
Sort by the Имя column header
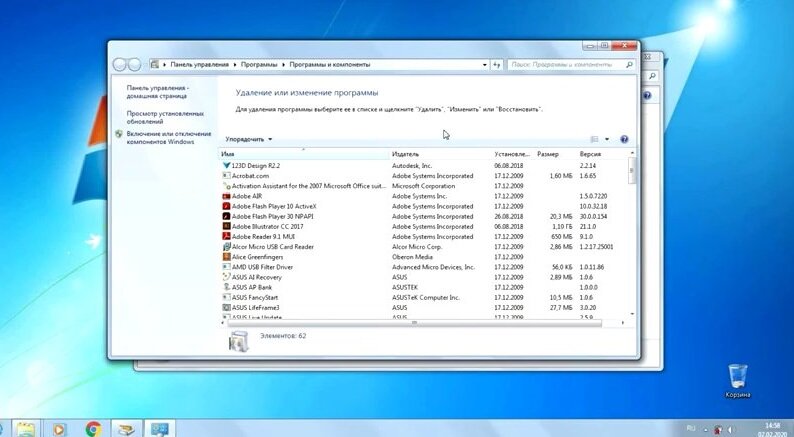pyautogui.click(x=304, y=154)
